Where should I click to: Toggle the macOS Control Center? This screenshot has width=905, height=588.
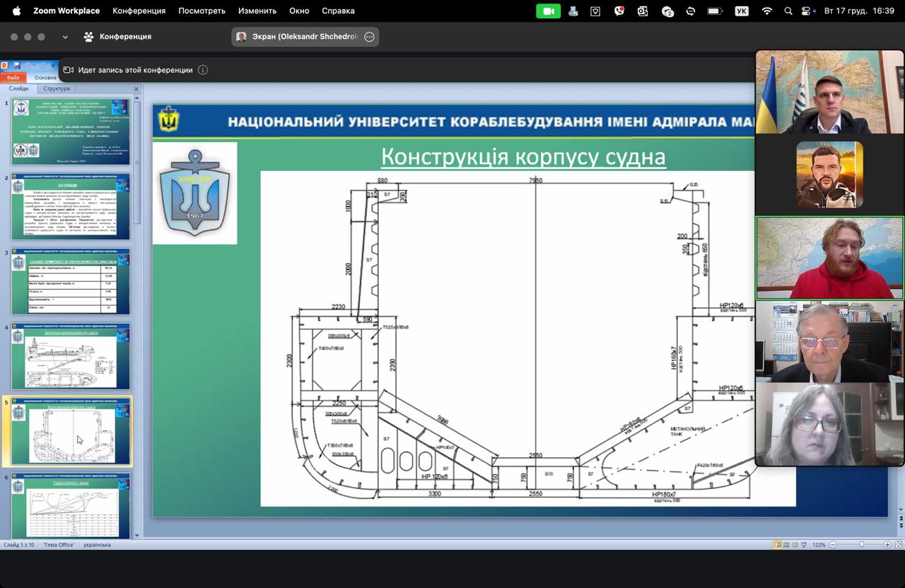click(x=806, y=11)
